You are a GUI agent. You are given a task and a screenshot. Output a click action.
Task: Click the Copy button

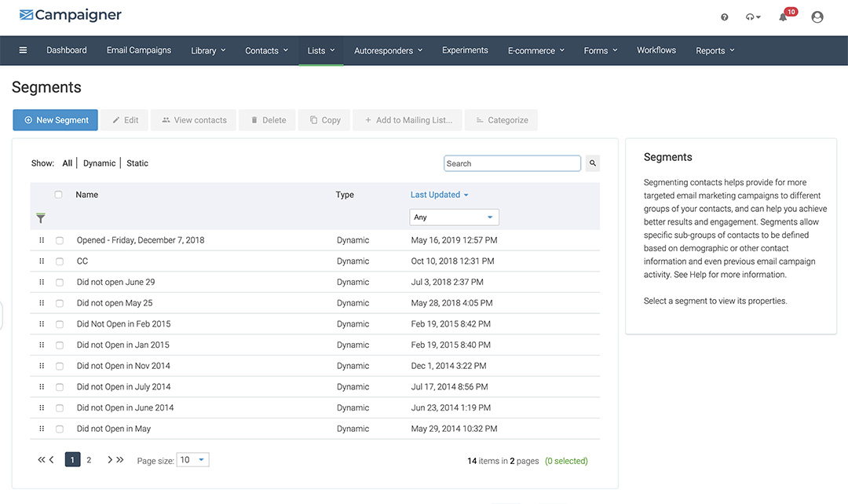click(324, 120)
